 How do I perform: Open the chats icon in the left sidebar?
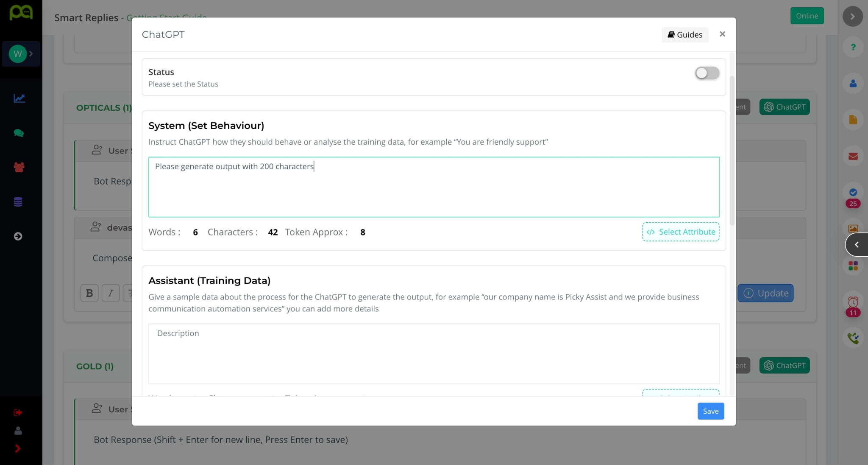(19, 133)
